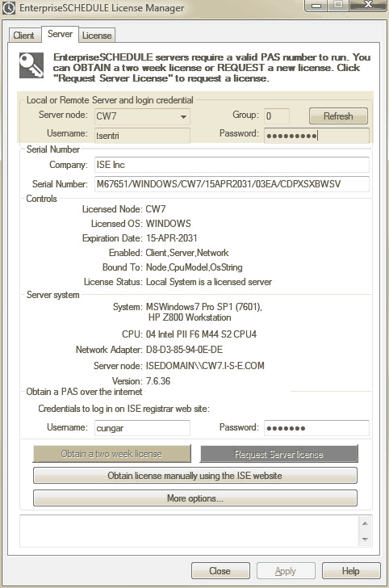
Task: Click the ISE registrar Password field
Action: (316, 428)
